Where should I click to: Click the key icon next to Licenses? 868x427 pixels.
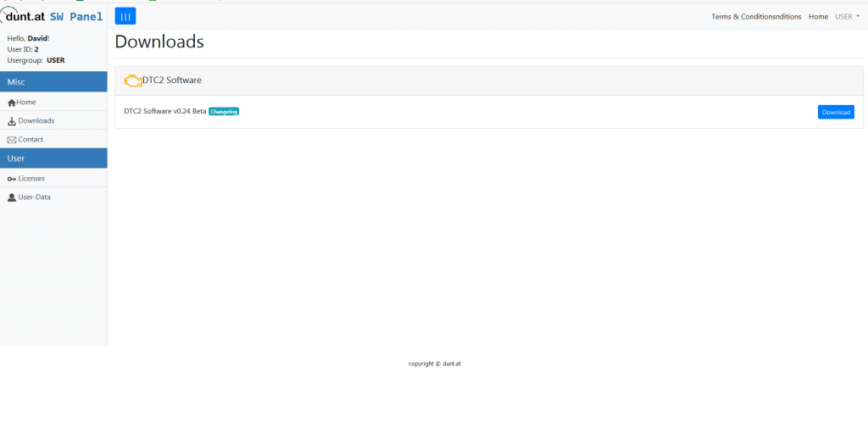12,179
